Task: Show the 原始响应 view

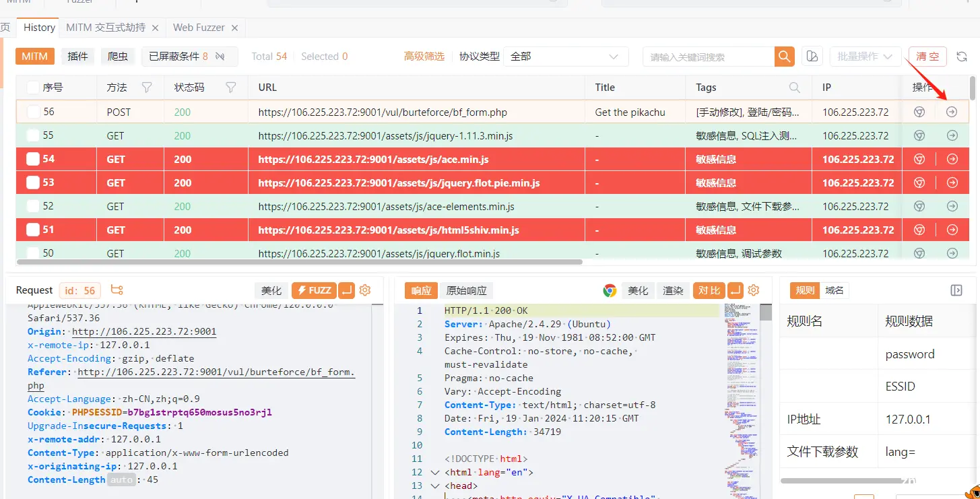Action: (467, 290)
